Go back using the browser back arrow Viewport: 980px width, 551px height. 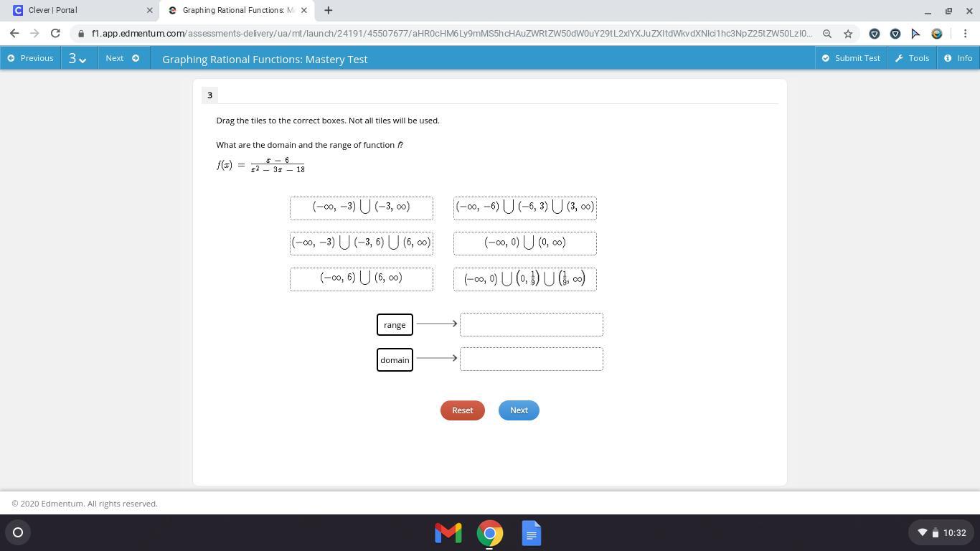tap(14, 33)
